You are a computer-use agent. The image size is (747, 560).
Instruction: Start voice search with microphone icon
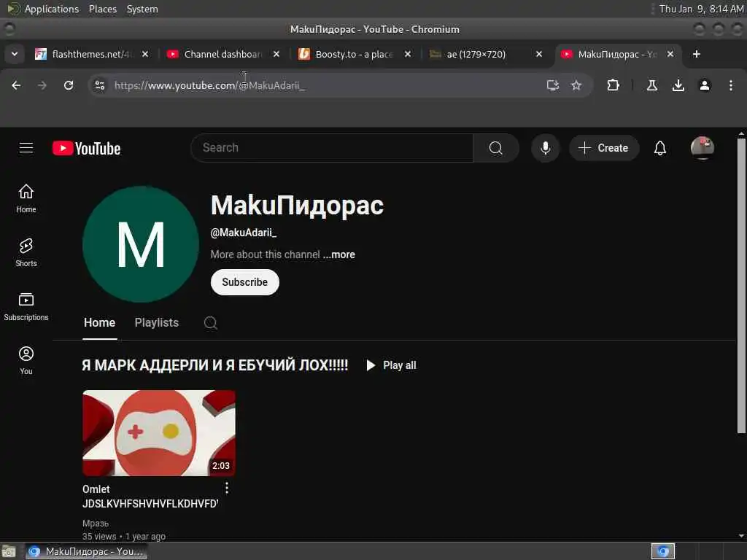pyautogui.click(x=546, y=148)
